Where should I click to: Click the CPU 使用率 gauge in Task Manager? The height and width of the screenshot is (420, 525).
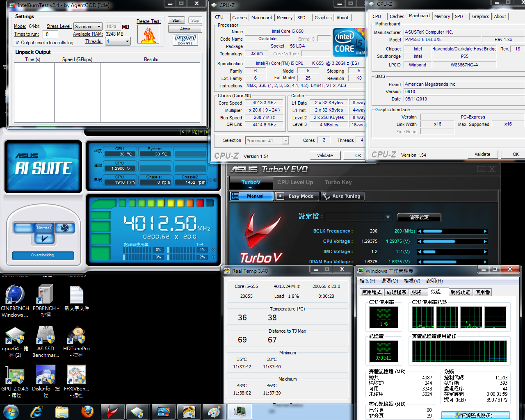point(383,317)
